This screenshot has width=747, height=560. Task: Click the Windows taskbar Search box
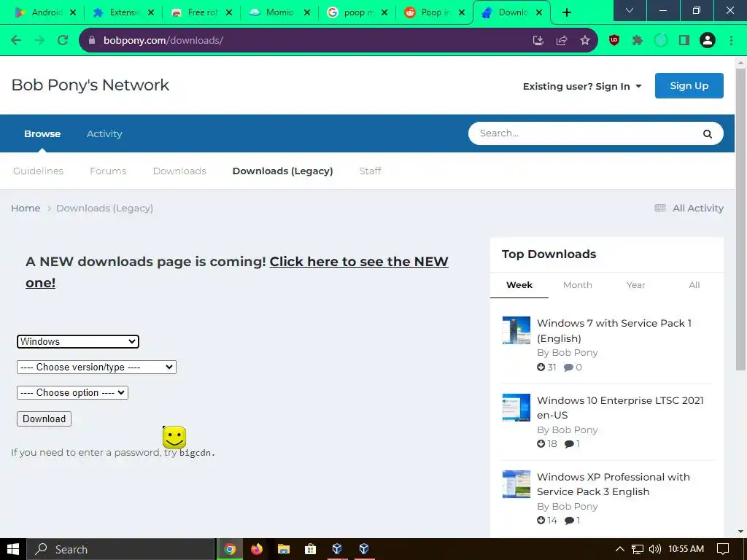[120, 549]
